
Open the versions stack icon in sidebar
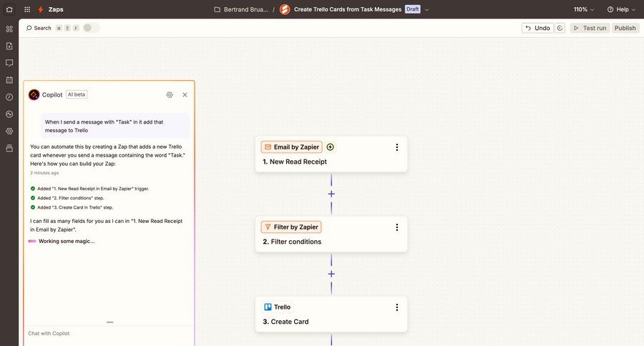[x=9, y=148]
